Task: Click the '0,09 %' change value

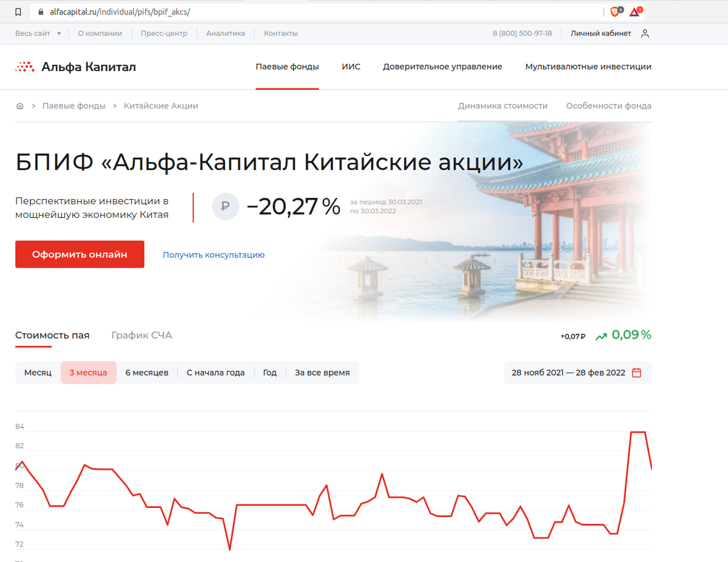Action: (x=632, y=335)
